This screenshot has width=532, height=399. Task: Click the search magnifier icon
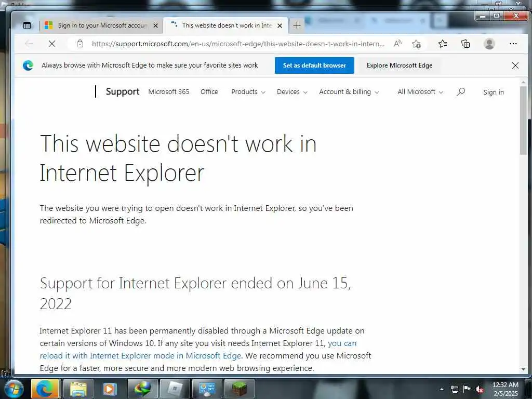[x=460, y=91]
